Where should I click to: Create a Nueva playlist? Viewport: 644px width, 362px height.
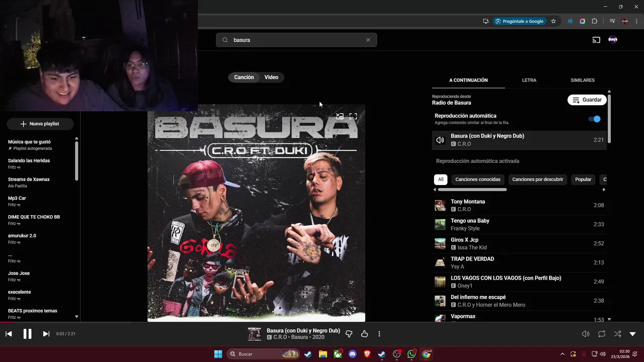40,124
